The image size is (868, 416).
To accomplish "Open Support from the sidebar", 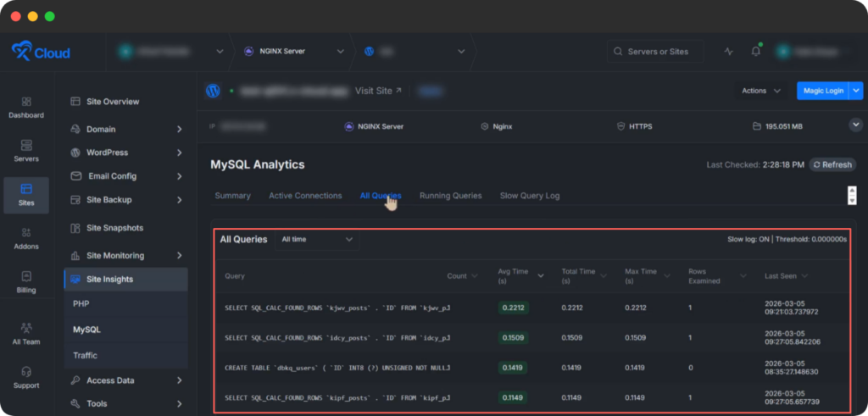I will (26, 377).
